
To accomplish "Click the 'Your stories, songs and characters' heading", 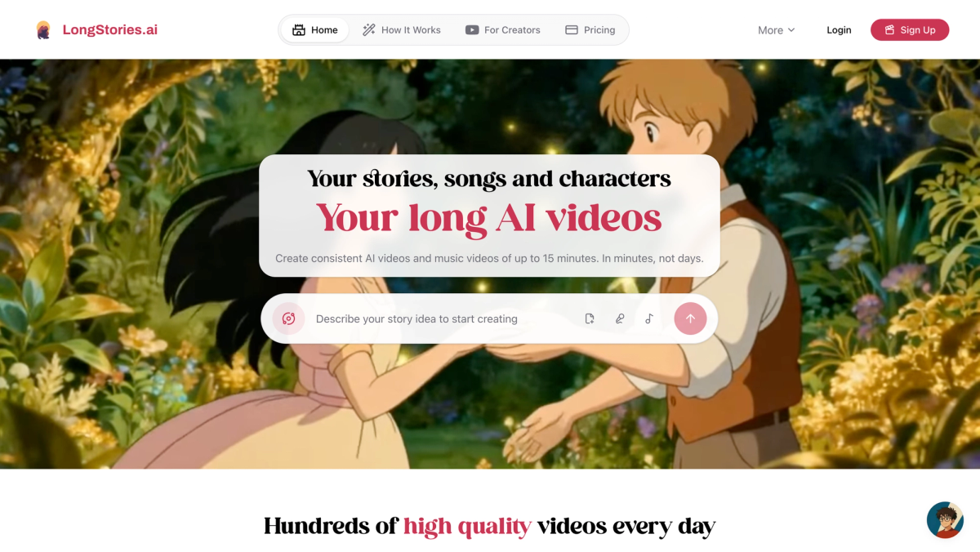I will [x=489, y=178].
